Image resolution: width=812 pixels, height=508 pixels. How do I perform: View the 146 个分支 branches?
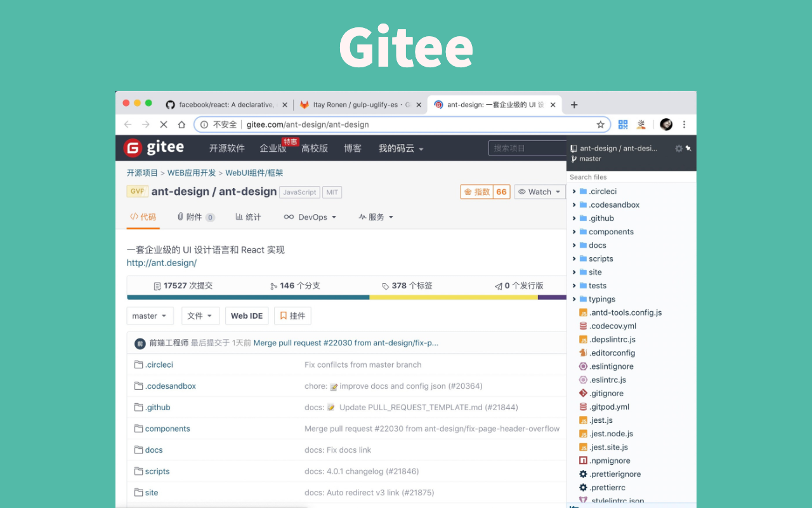pos(295,286)
